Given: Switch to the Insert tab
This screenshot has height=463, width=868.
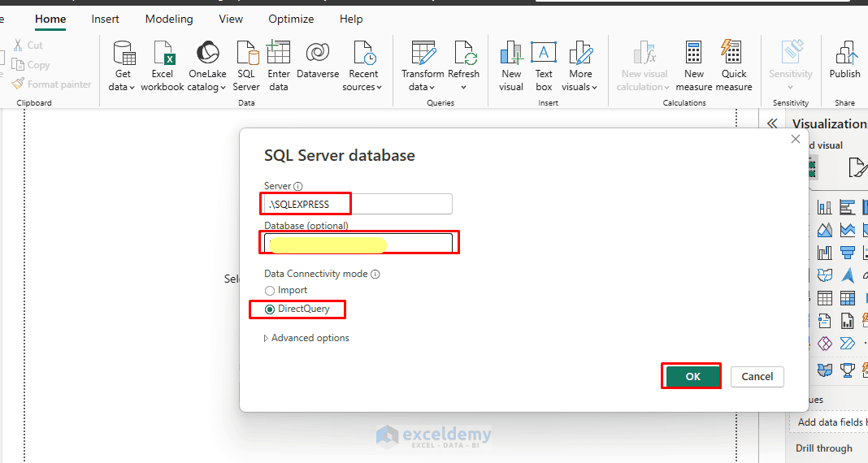Looking at the screenshot, I should pos(105,19).
